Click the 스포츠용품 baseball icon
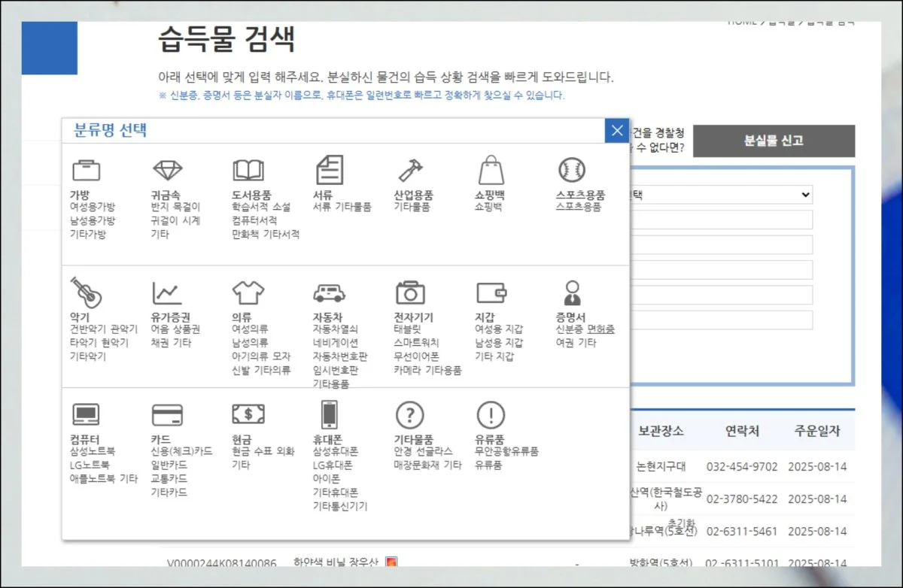Viewport: 903px width, 588px height. 572,169
